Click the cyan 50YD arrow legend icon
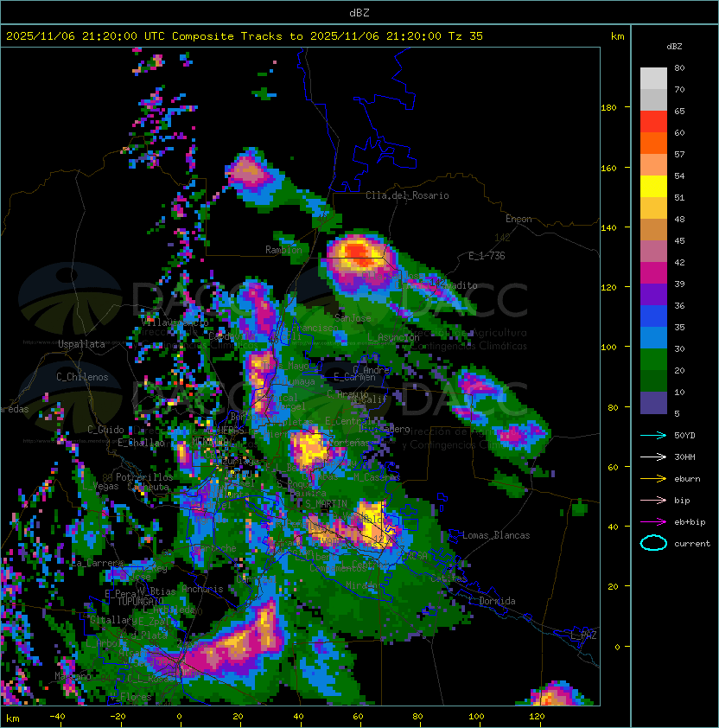 653,435
